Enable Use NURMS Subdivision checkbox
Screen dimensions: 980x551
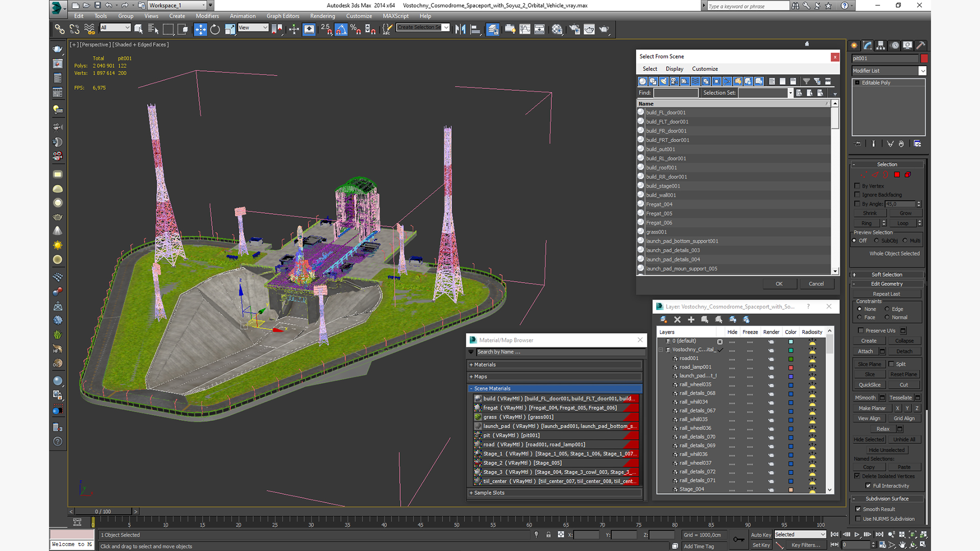(x=858, y=519)
